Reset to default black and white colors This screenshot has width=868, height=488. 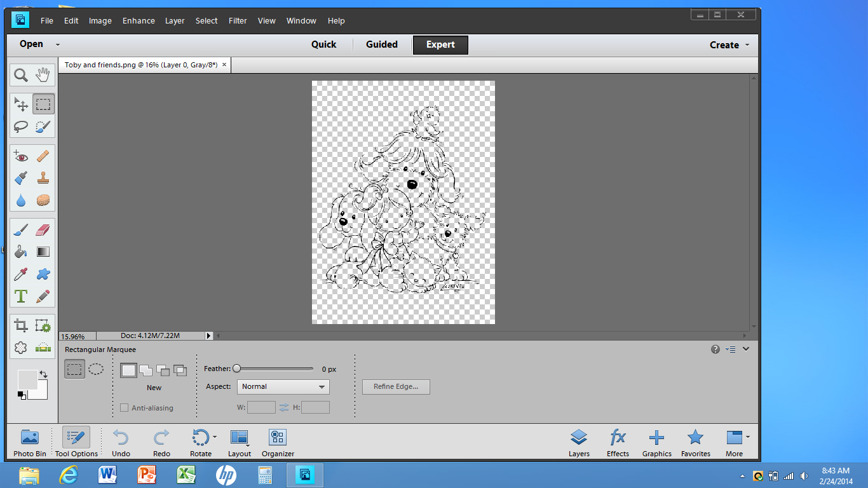tap(22, 395)
